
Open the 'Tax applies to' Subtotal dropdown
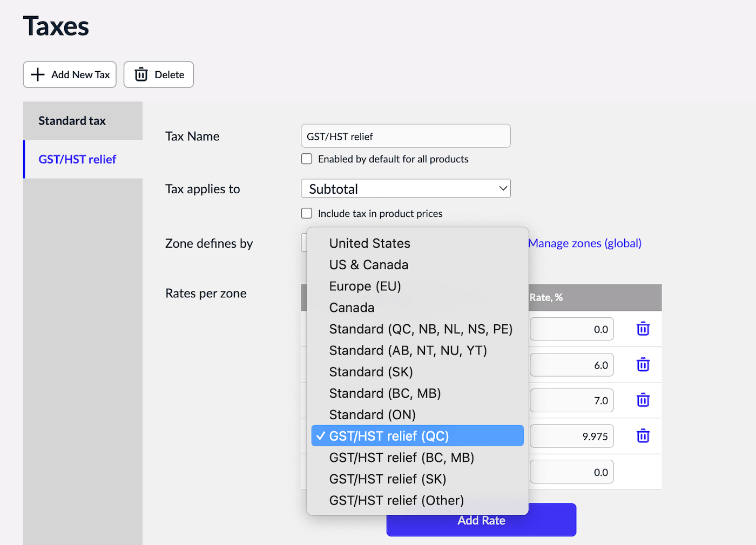tap(406, 189)
